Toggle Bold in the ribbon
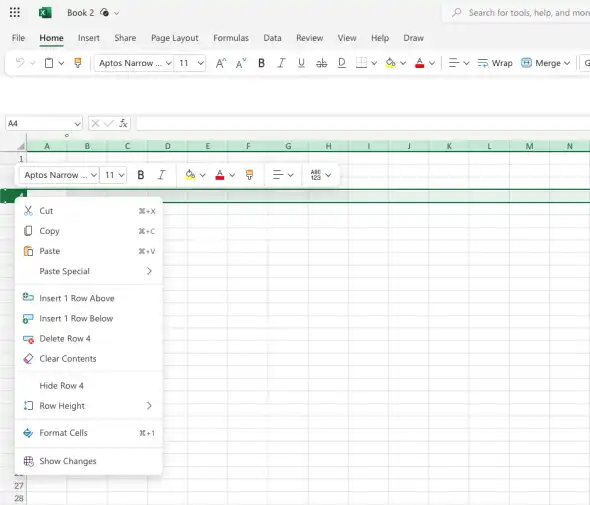The image size is (590, 505). coord(262,63)
